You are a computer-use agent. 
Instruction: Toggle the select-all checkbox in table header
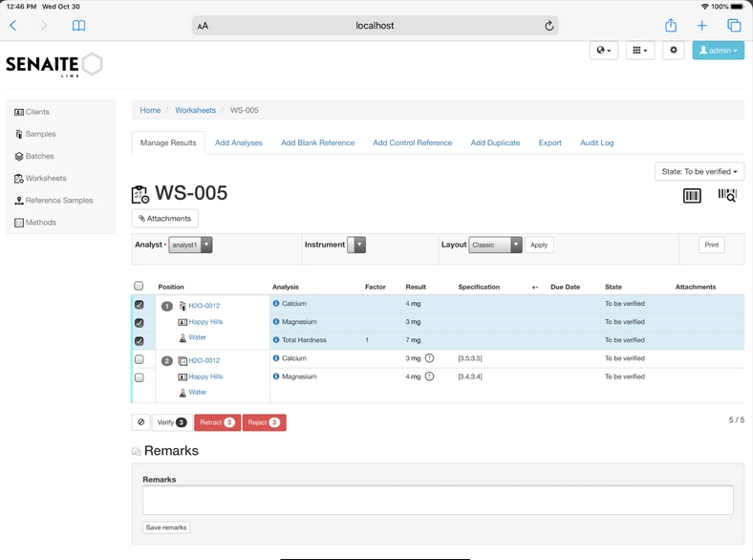pyautogui.click(x=139, y=286)
